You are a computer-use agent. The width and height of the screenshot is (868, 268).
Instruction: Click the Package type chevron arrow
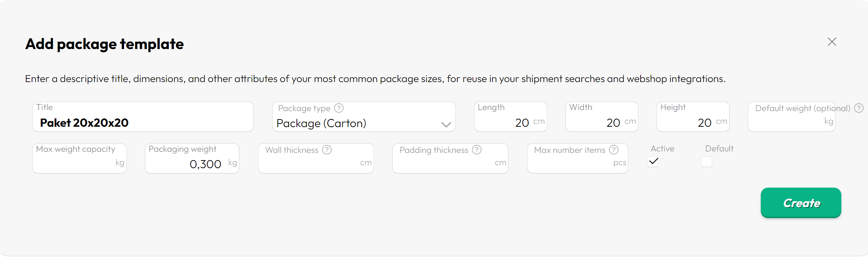[x=446, y=125]
